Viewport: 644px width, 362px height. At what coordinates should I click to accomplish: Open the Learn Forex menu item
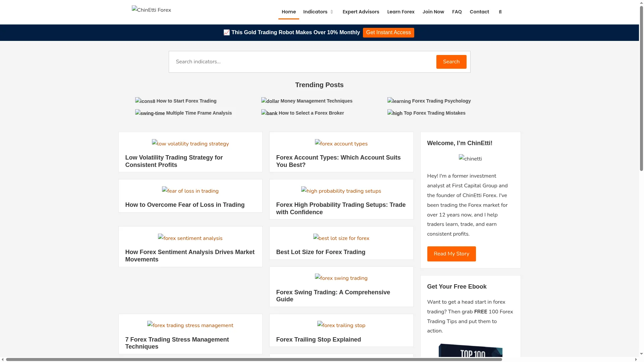pyautogui.click(x=401, y=12)
